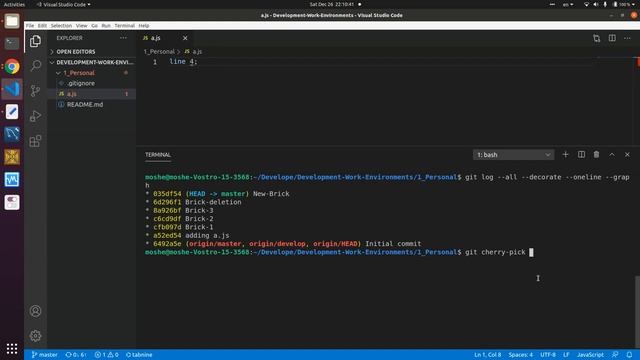Open the Terminal menu
The width and height of the screenshot is (640, 360).
point(124,25)
